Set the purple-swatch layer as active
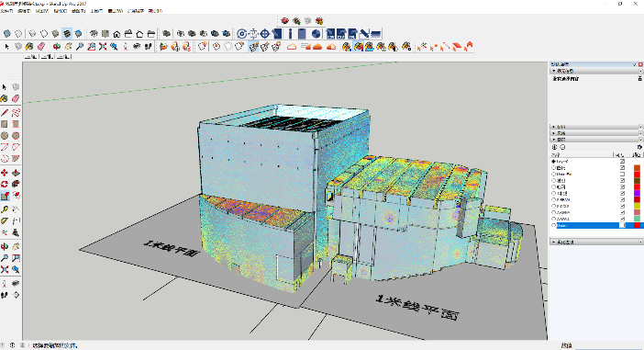 554,193
